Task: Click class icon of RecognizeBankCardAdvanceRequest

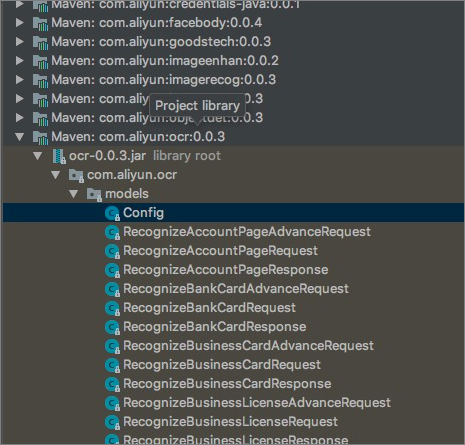Action: [x=112, y=289]
